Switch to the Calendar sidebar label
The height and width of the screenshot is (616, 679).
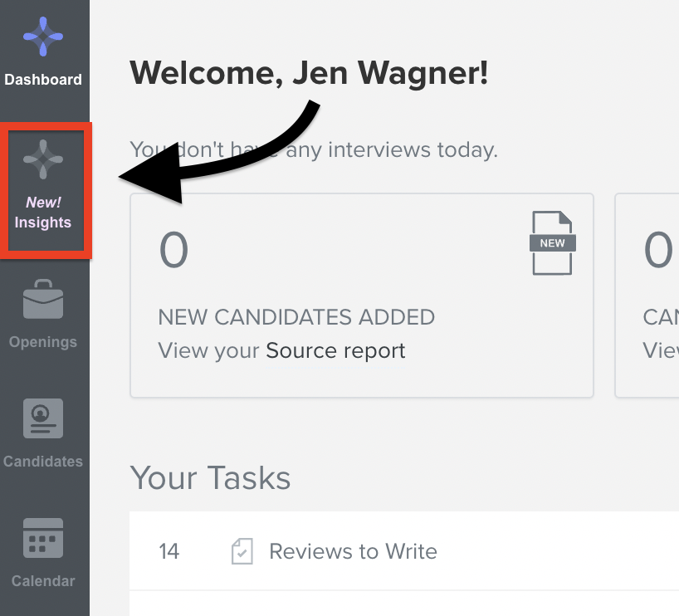pyautogui.click(x=43, y=581)
